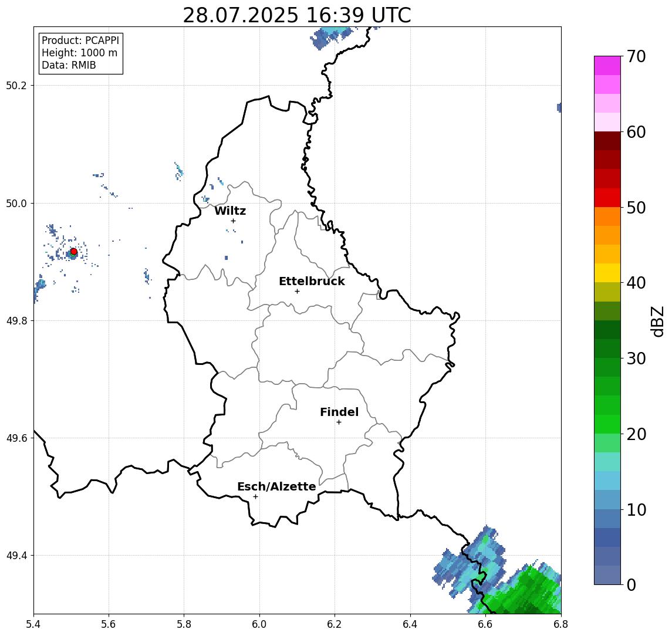Image resolution: width=672 pixels, height=636 pixels.
Task: Click the red radar location dot
Action: (74, 252)
